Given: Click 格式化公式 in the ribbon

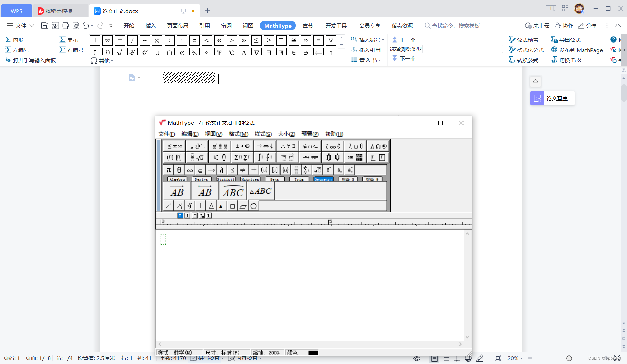Looking at the screenshot, I should (526, 50).
